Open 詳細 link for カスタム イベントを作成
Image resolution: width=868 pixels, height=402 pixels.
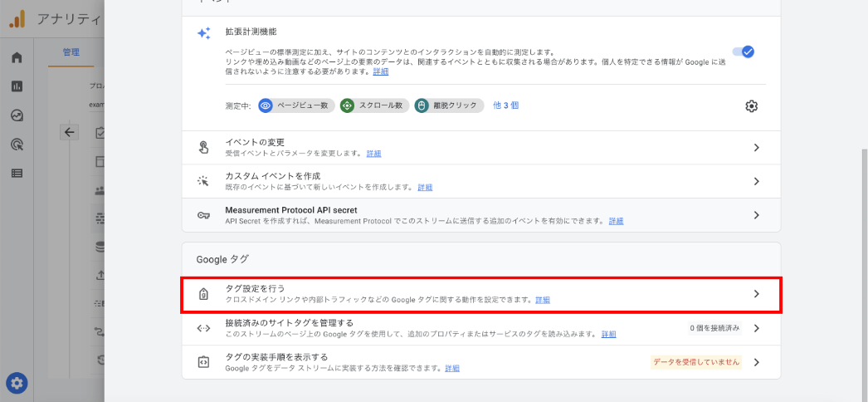point(425,187)
